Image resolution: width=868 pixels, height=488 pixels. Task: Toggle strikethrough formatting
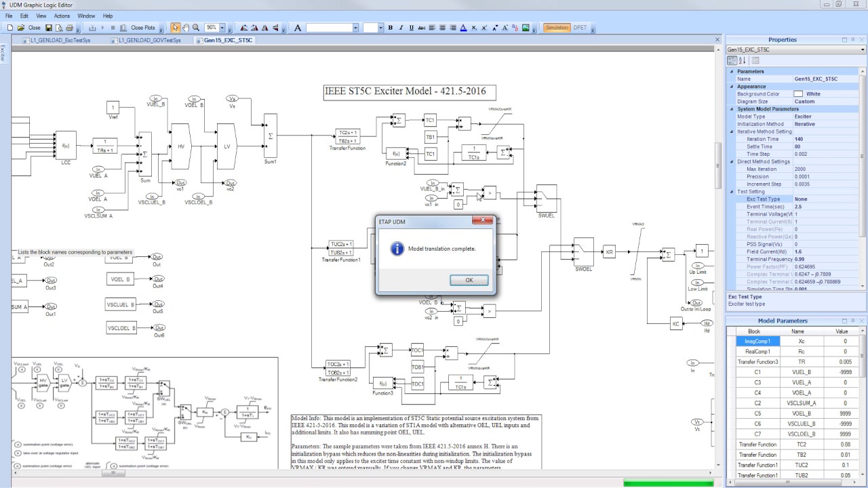422,28
